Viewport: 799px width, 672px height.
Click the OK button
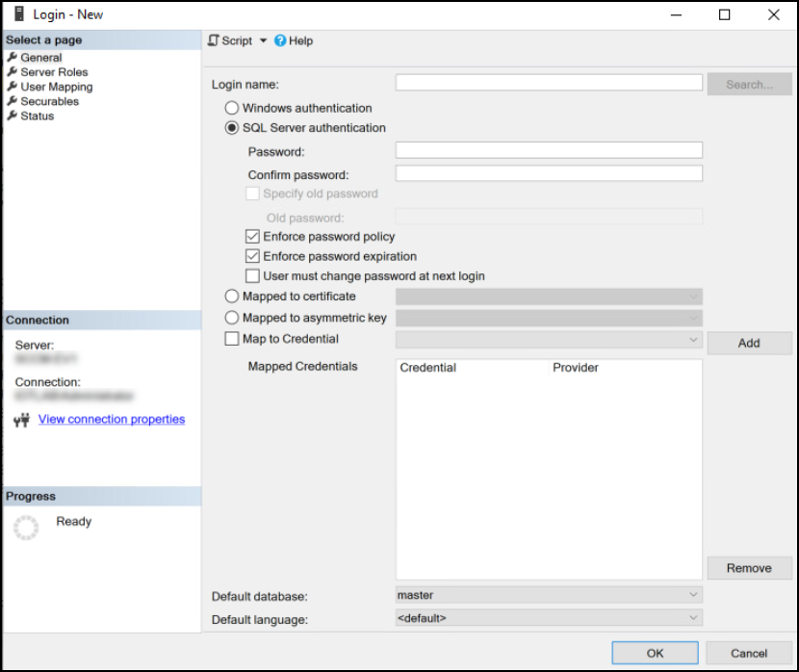[x=655, y=653]
